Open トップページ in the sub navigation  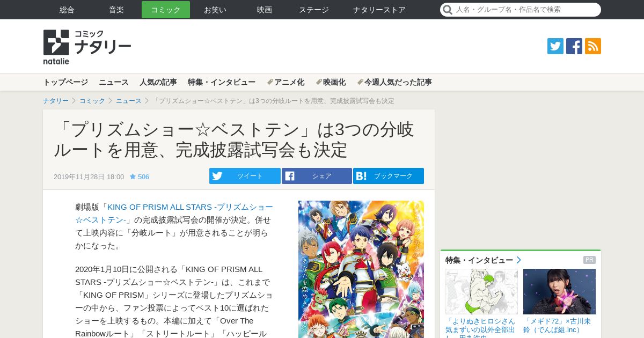tap(65, 82)
